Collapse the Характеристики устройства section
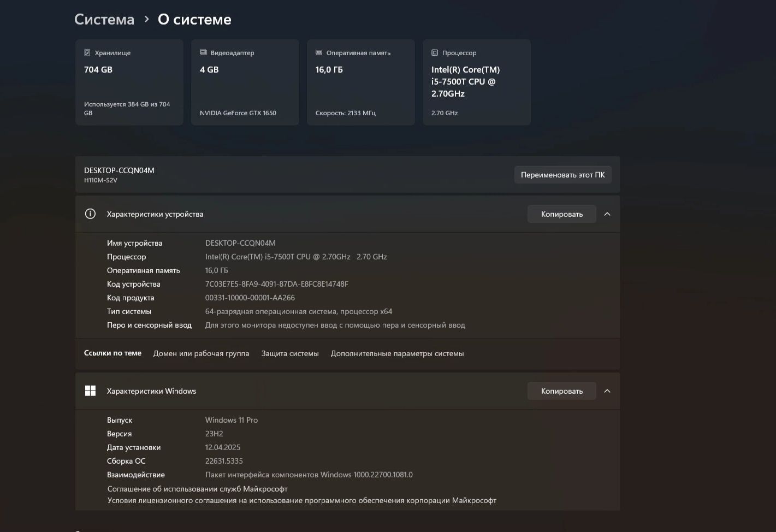The height and width of the screenshot is (532, 776). [607, 214]
